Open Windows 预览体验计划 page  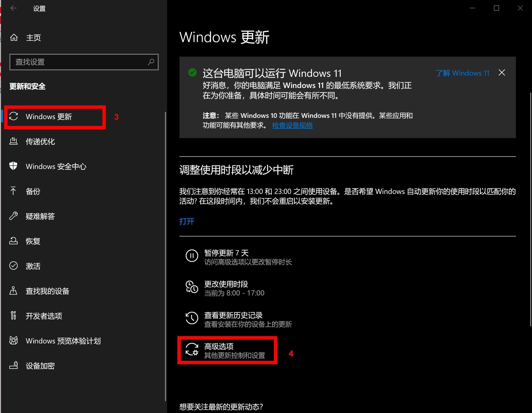pos(63,341)
